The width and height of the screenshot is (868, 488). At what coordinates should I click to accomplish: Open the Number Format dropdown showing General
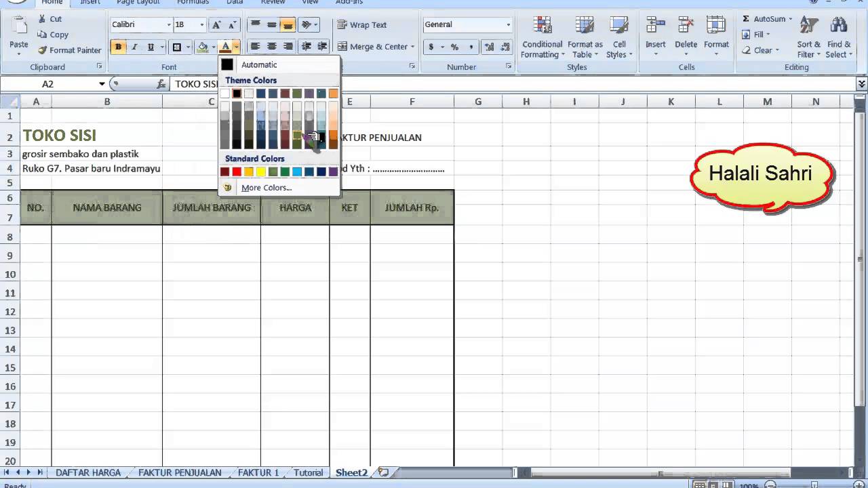[x=467, y=24]
